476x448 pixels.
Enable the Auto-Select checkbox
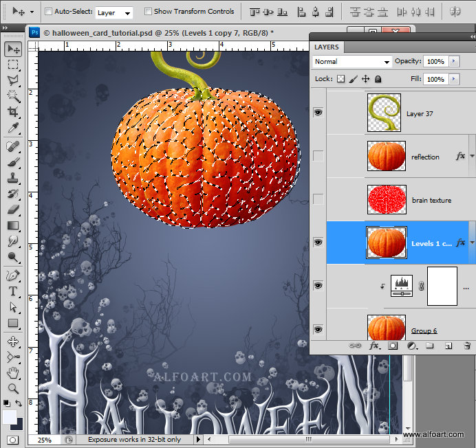click(48, 12)
